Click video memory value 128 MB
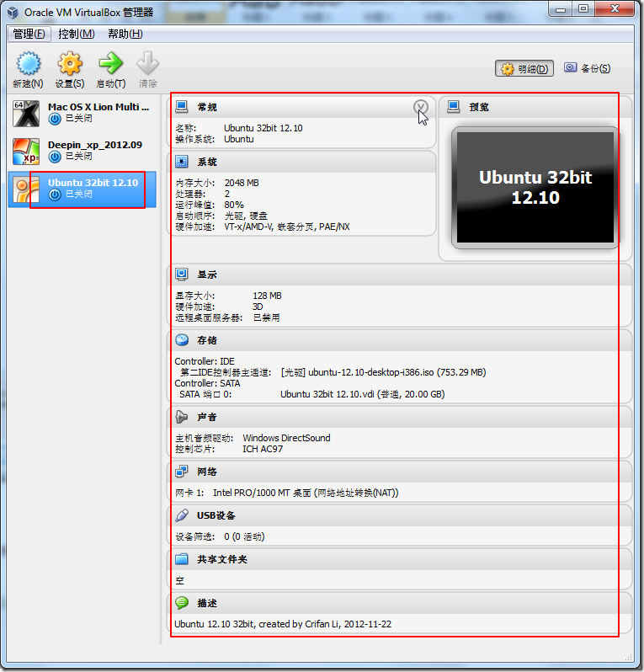 [267, 296]
